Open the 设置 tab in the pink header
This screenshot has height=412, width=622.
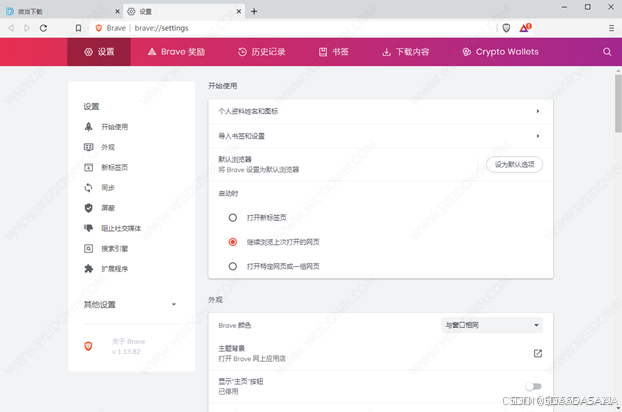coord(99,52)
